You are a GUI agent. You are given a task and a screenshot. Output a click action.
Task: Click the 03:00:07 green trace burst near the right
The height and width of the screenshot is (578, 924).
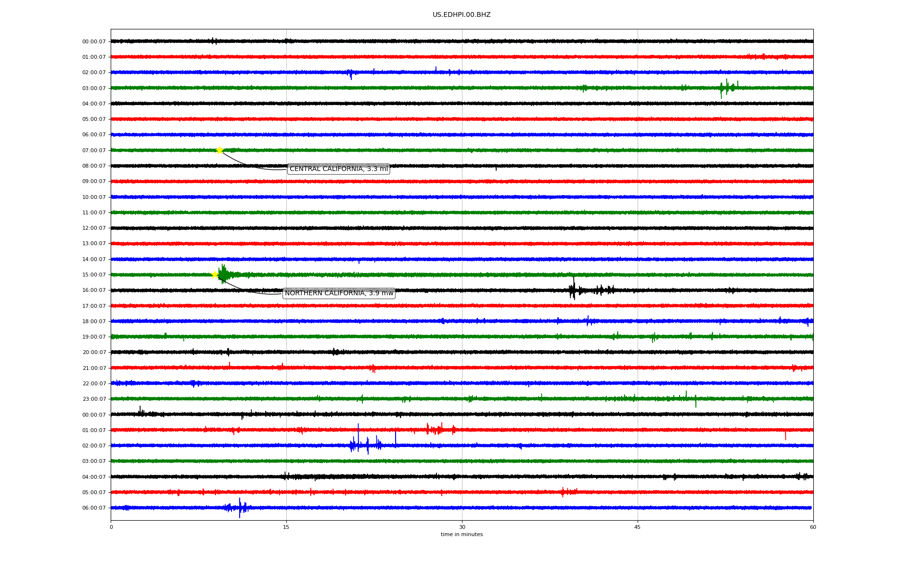(727, 88)
